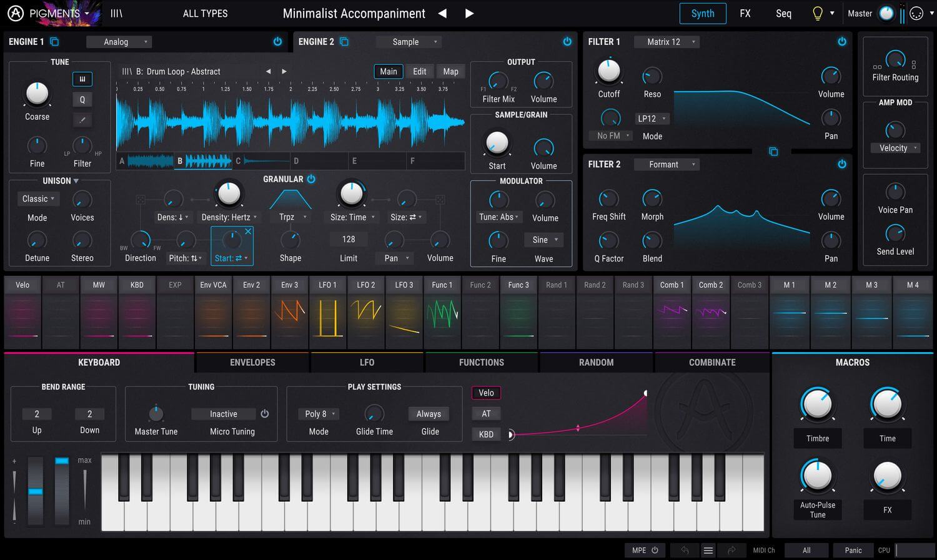Open the Matrix 12 filter model dropdown
This screenshot has width=937, height=560.
pos(667,41)
